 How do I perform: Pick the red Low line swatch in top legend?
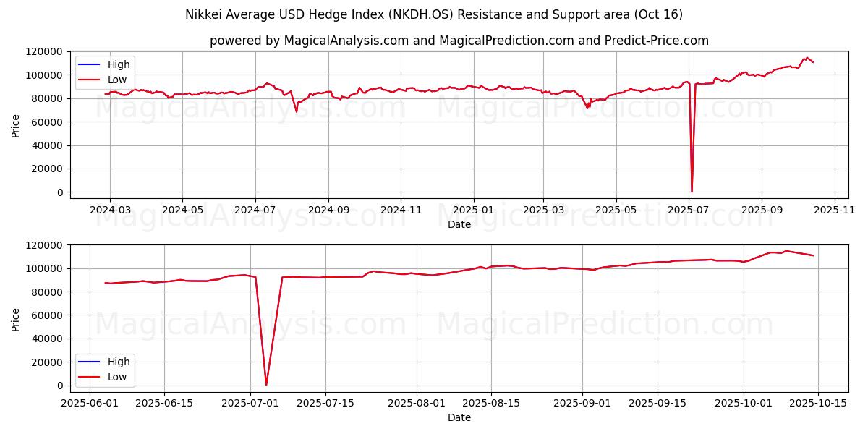(x=89, y=80)
